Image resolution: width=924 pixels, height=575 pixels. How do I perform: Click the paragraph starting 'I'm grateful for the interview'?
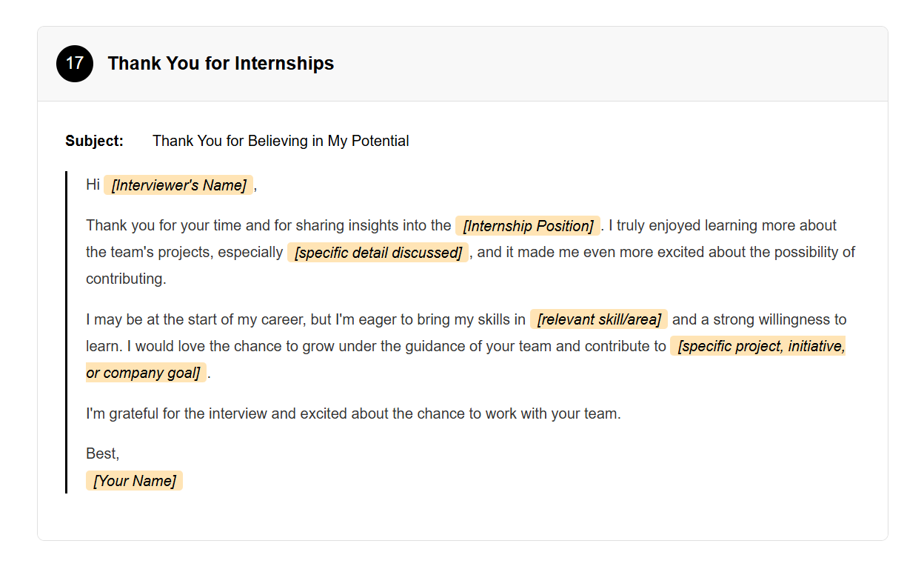(353, 413)
